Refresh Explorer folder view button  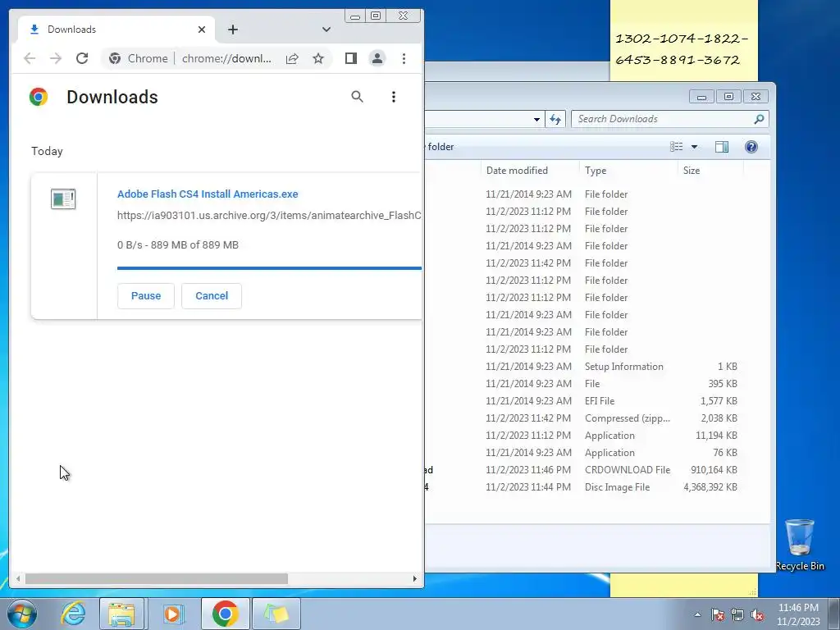tap(555, 119)
